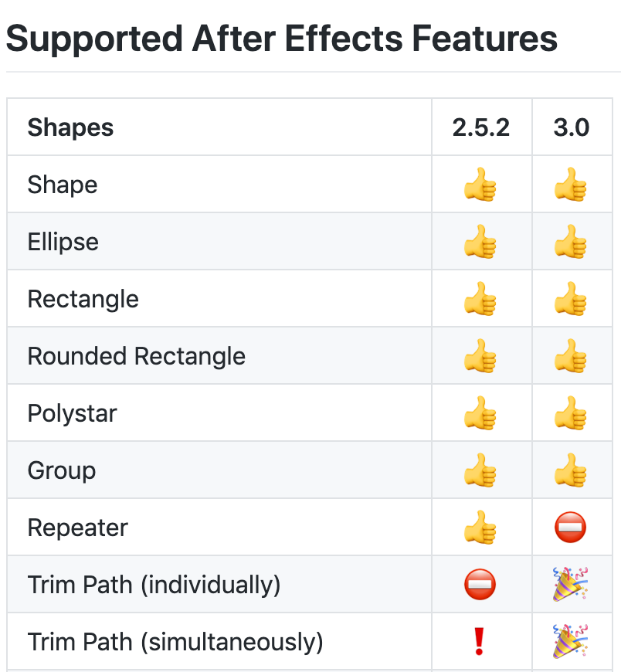
Task: Click the red exclamation mark for Trim Path (simultaneously)
Action: 480,642
